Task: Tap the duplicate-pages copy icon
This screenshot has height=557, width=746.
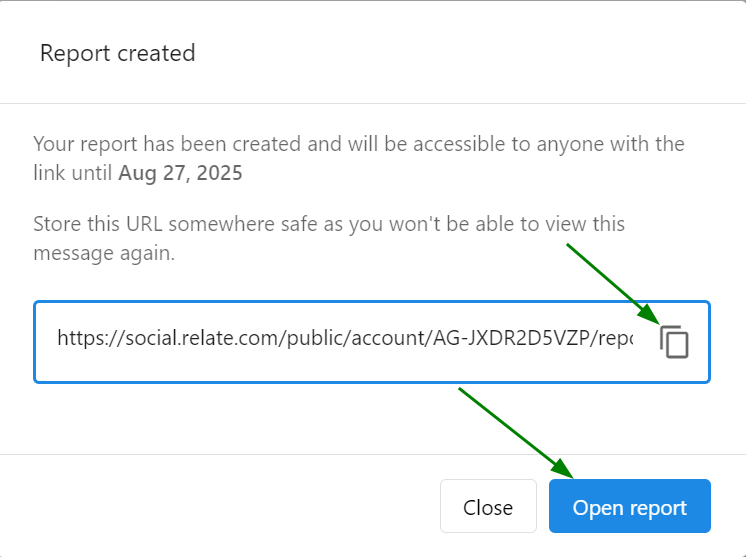Action: (x=674, y=342)
